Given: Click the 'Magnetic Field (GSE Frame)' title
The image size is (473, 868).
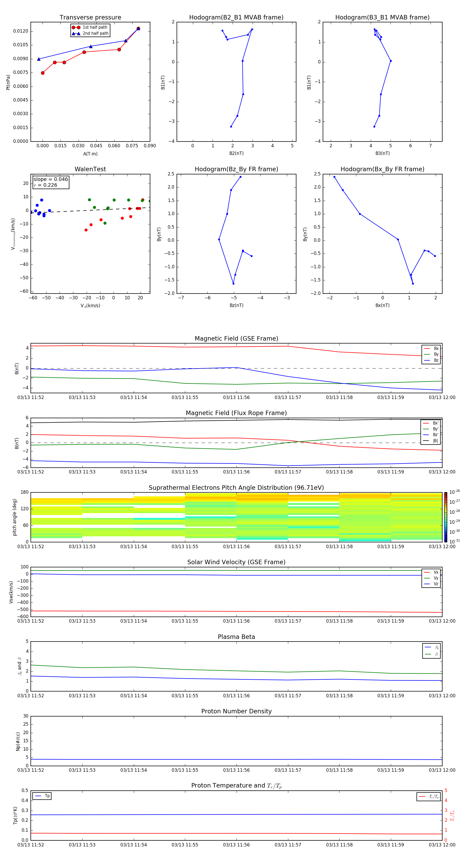Looking at the screenshot, I should tap(236, 339).
